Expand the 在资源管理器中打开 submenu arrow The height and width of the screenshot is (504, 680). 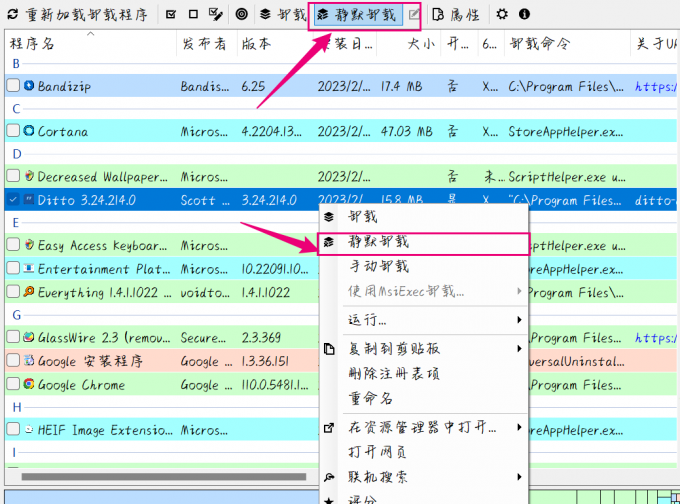pyautogui.click(x=519, y=427)
